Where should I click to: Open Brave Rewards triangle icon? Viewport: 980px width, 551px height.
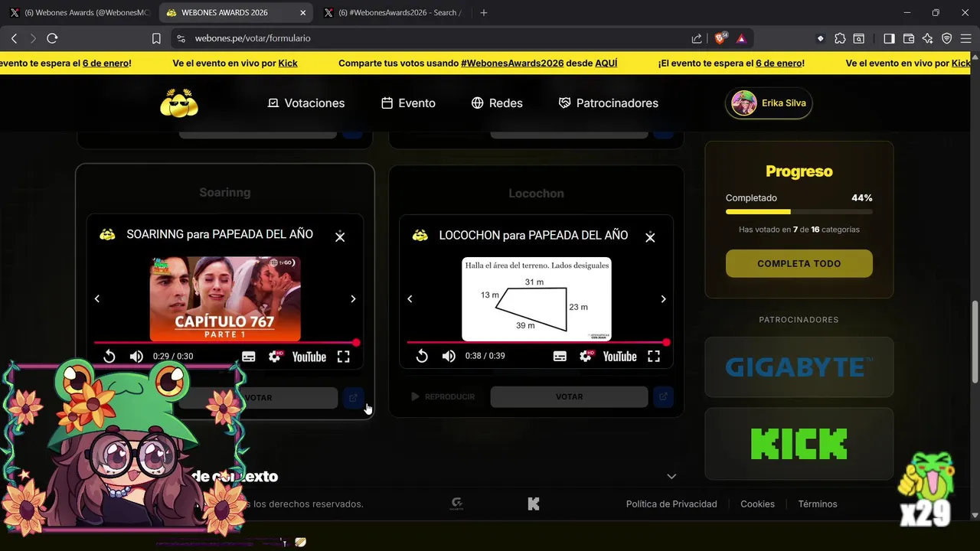coord(741,38)
